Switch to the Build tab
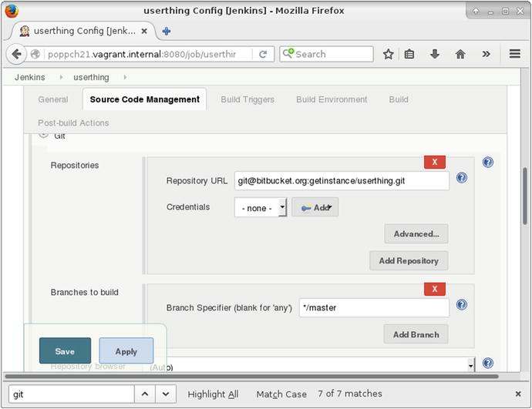This screenshot has height=409, width=532. pyautogui.click(x=399, y=99)
